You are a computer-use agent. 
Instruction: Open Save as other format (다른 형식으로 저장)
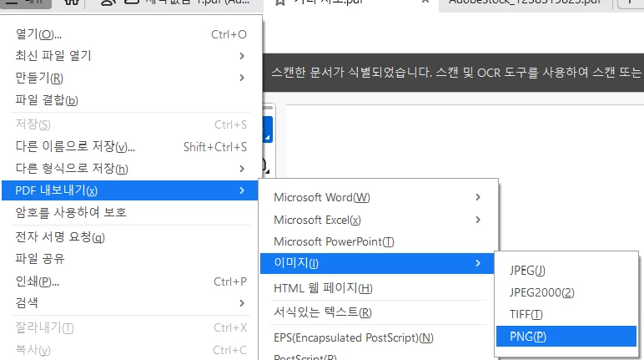[131, 168]
